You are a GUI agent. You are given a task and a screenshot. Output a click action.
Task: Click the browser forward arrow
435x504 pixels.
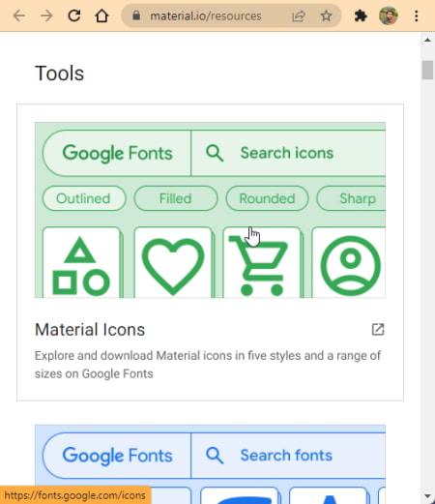(46, 15)
